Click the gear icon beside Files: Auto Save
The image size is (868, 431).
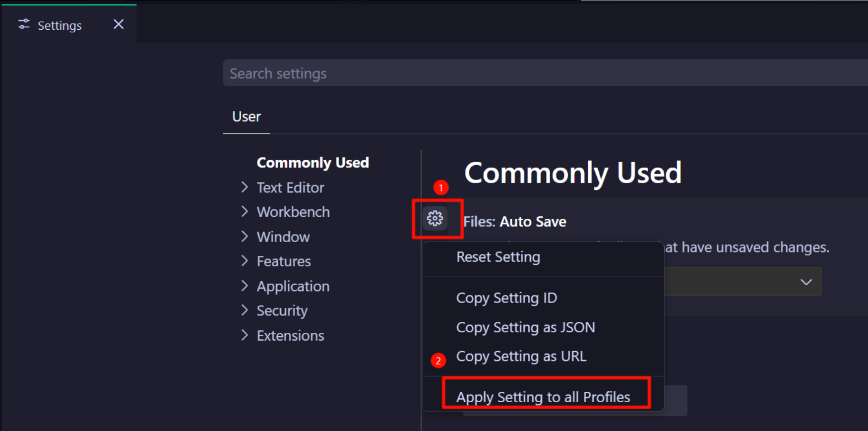pyautogui.click(x=435, y=218)
